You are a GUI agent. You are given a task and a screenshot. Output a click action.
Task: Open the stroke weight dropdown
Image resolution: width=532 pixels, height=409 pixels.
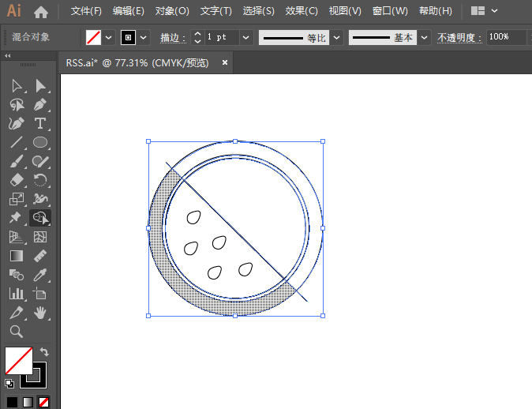tap(246, 37)
